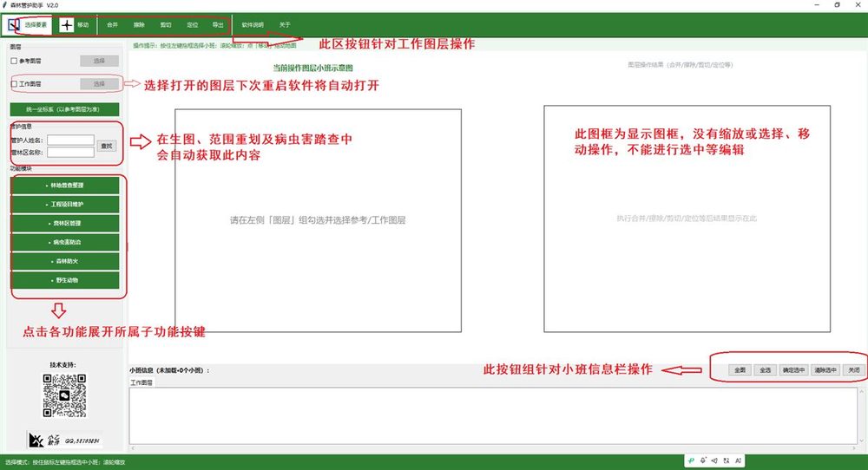Restore down the application window
This screenshot has height=470, width=868.
click(837, 5)
